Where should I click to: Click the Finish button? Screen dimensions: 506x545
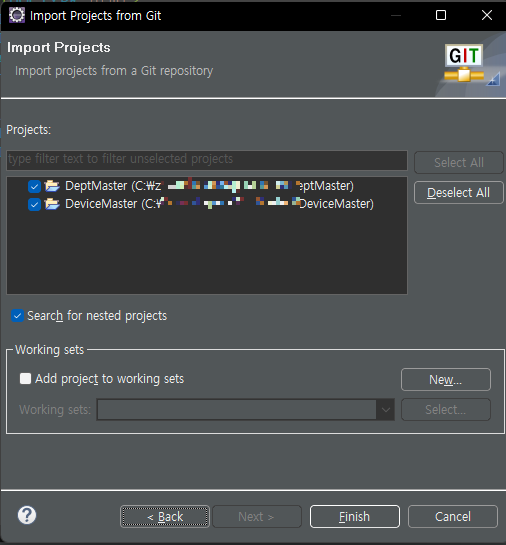point(354,516)
